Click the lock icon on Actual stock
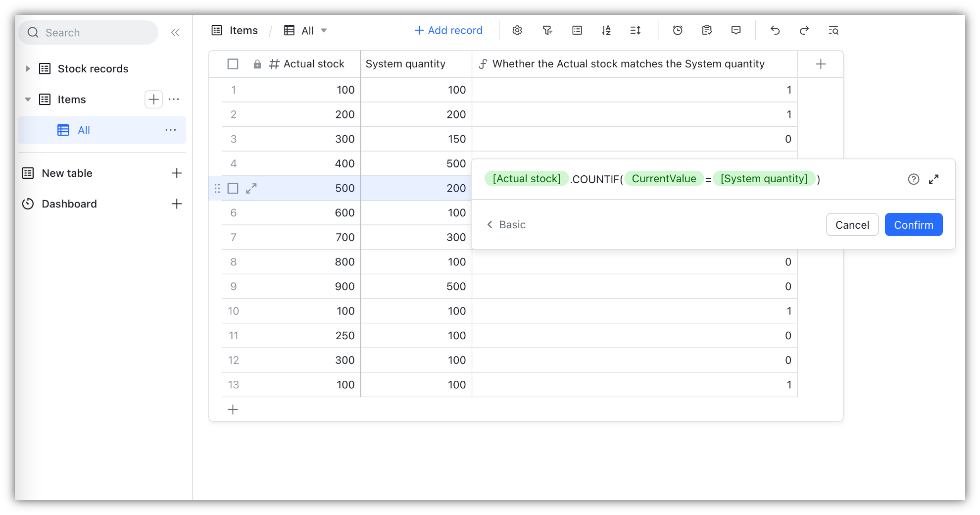 [257, 64]
